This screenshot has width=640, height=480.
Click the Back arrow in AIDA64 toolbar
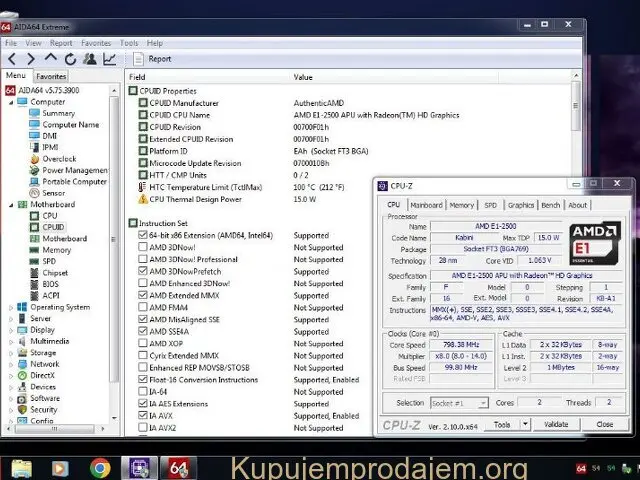point(11,59)
